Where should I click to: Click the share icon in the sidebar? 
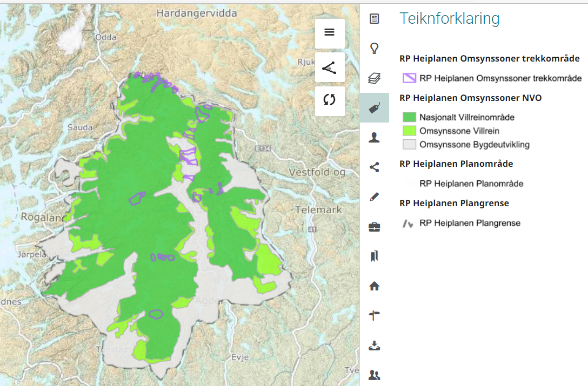375,167
